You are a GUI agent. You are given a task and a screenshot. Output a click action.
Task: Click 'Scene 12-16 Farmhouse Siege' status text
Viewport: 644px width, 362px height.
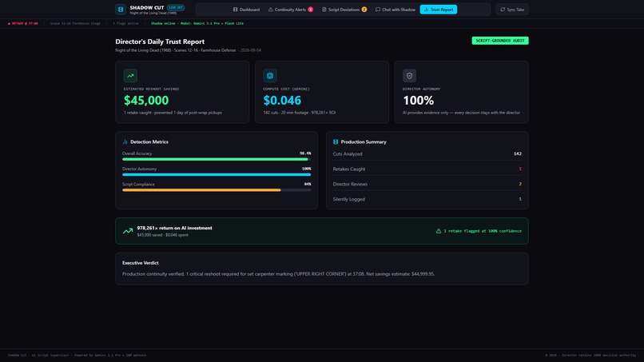tap(75, 23)
